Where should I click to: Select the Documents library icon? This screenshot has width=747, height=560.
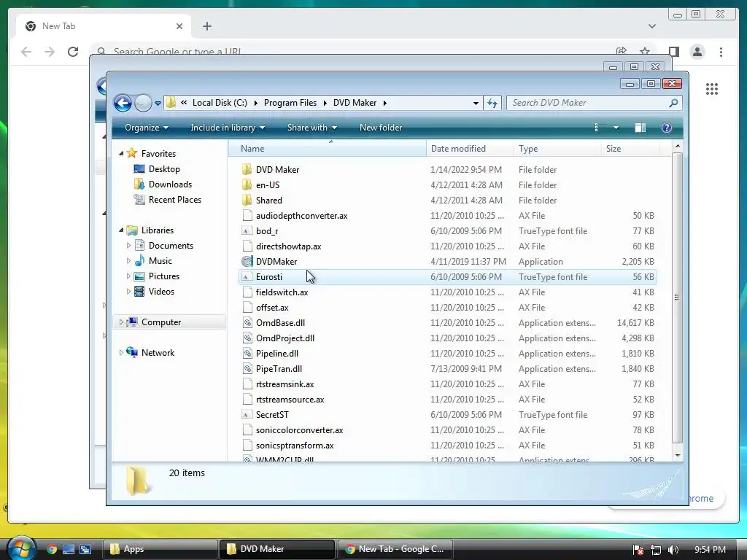pos(139,245)
